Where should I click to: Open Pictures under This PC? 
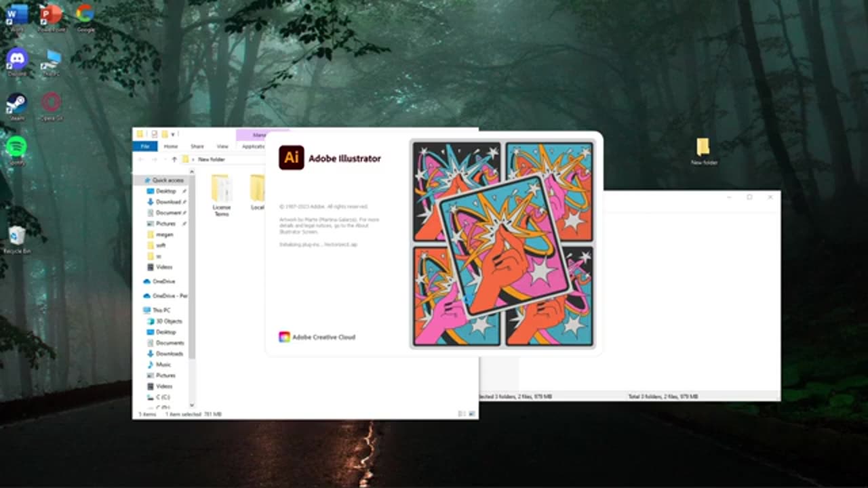coord(161,375)
